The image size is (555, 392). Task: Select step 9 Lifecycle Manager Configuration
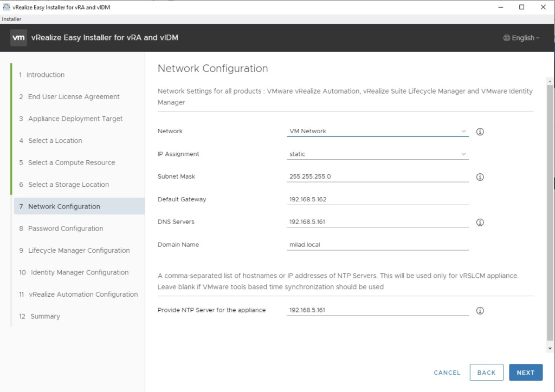[x=74, y=250]
